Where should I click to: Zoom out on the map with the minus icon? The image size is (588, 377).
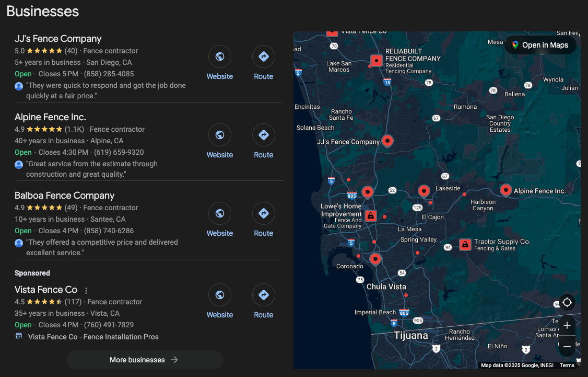coord(567,346)
